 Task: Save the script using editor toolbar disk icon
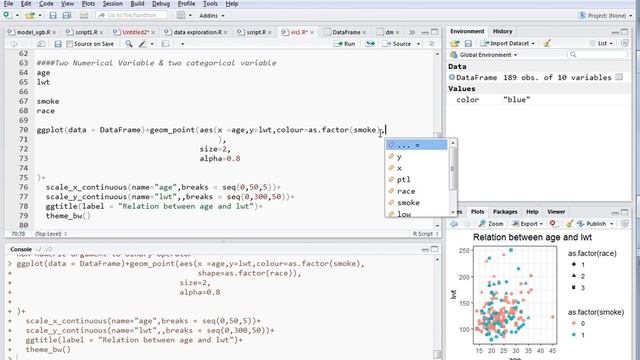point(58,44)
